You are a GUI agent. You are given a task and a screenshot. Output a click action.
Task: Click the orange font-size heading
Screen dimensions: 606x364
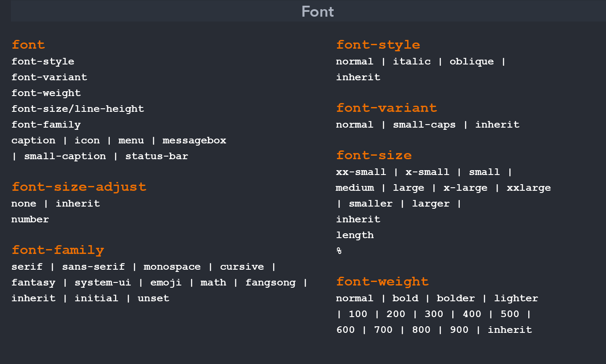pos(374,155)
